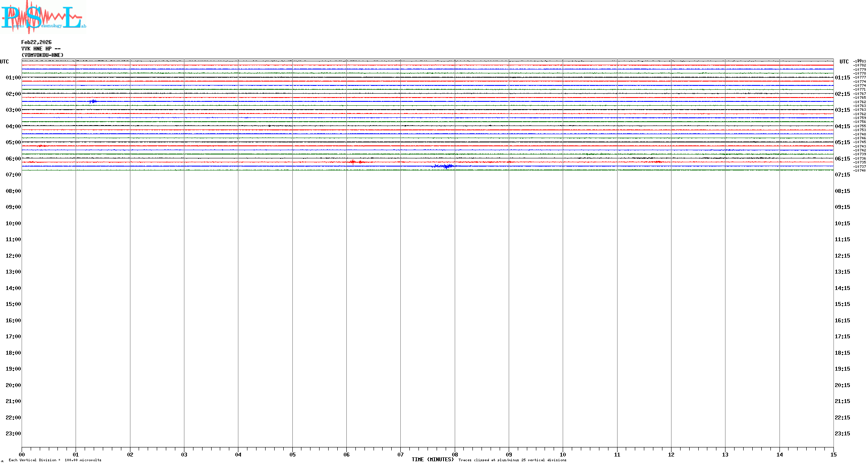The width and height of the screenshot is (868, 466).
Task: Click the 06:00 hour label on left axis
Action: (13, 159)
